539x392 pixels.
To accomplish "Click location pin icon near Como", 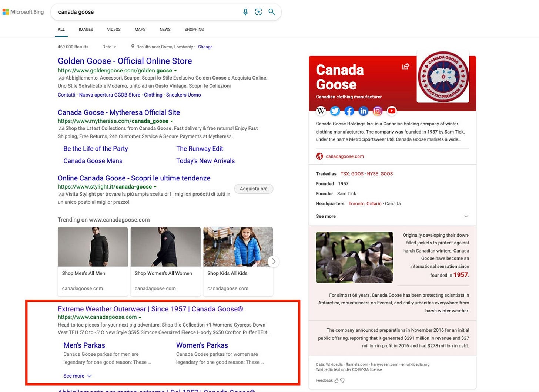I will pyautogui.click(x=133, y=47).
